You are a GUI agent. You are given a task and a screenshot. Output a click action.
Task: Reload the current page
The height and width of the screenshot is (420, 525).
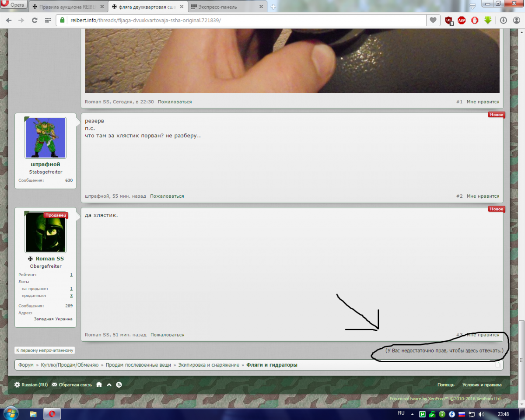35,20
